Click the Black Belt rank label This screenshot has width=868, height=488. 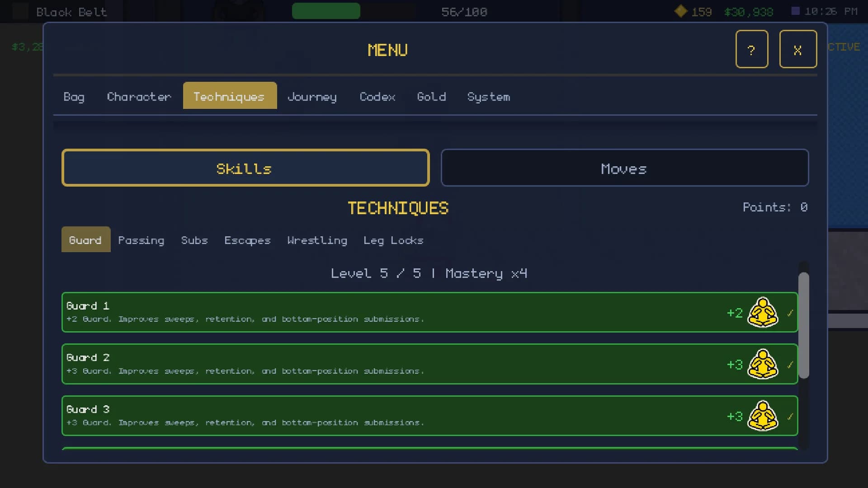(71, 12)
